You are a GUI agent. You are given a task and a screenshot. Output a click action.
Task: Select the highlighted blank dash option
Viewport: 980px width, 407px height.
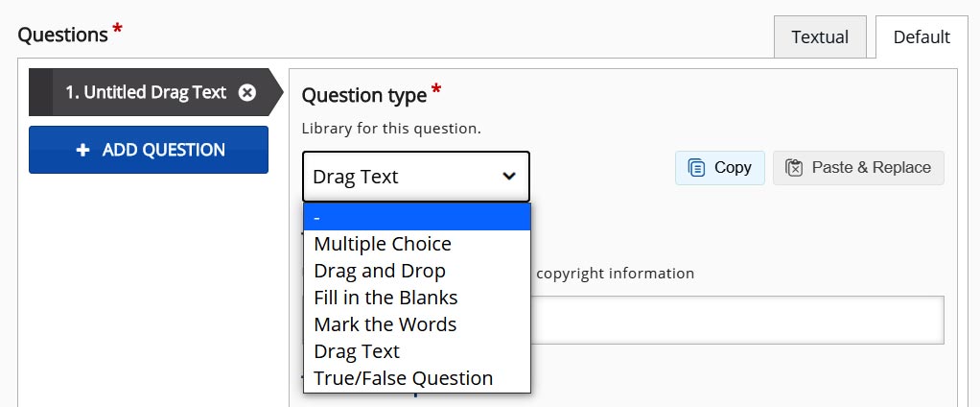click(x=416, y=217)
